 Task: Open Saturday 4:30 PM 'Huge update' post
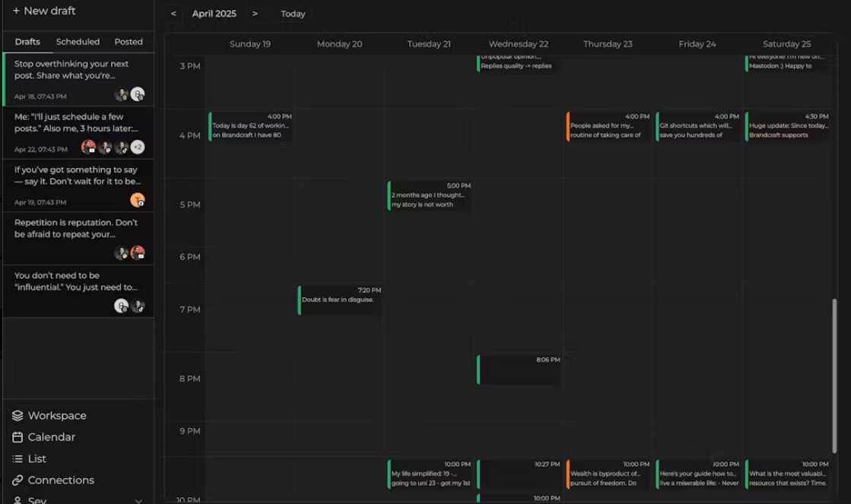pyautogui.click(x=788, y=126)
